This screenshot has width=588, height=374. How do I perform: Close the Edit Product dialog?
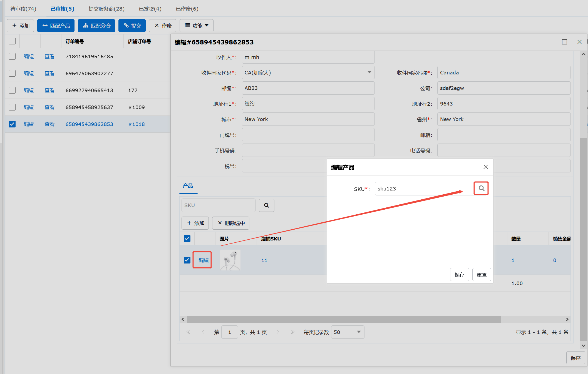click(x=485, y=167)
